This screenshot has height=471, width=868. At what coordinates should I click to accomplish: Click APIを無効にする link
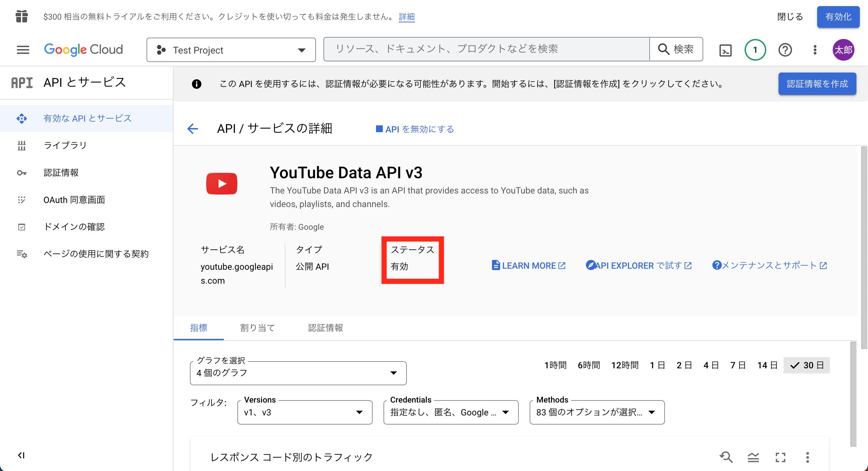(414, 129)
